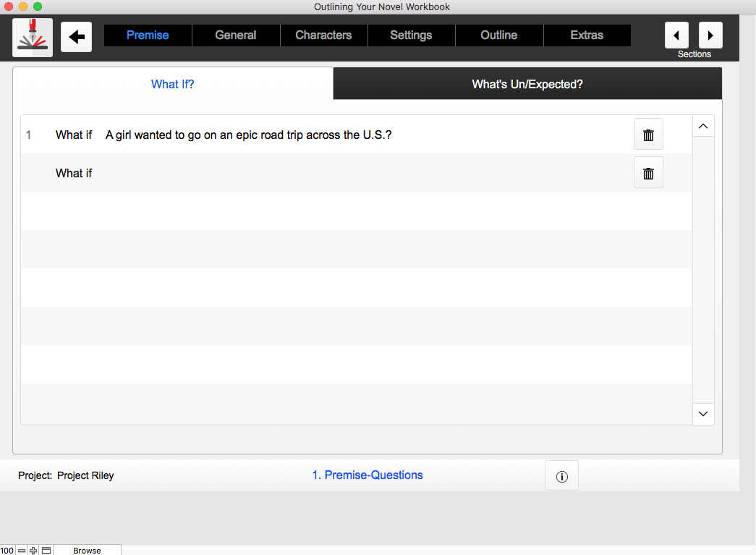Click the back arrow button
This screenshot has height=555, width=756.
(x=76, y=37)
